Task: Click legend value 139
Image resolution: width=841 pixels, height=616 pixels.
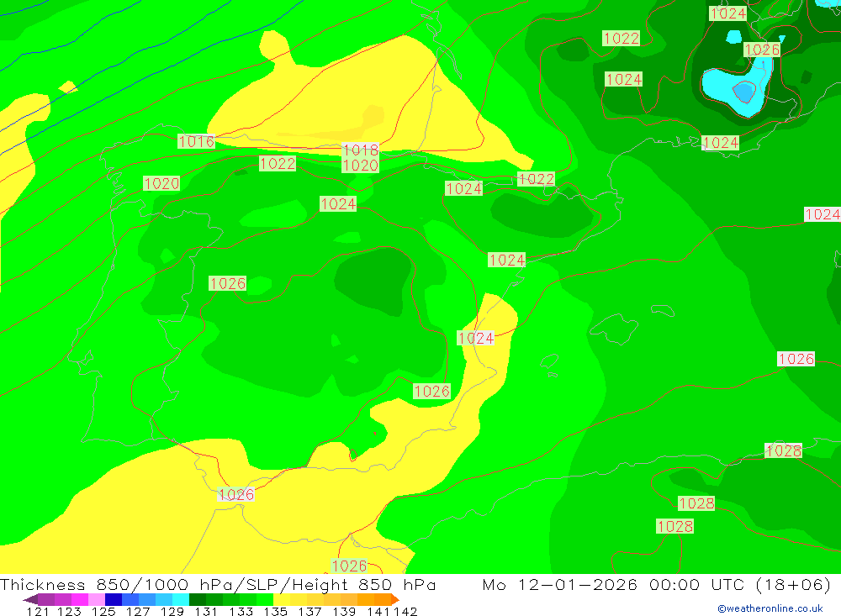Action: click(x=344, y=611)
